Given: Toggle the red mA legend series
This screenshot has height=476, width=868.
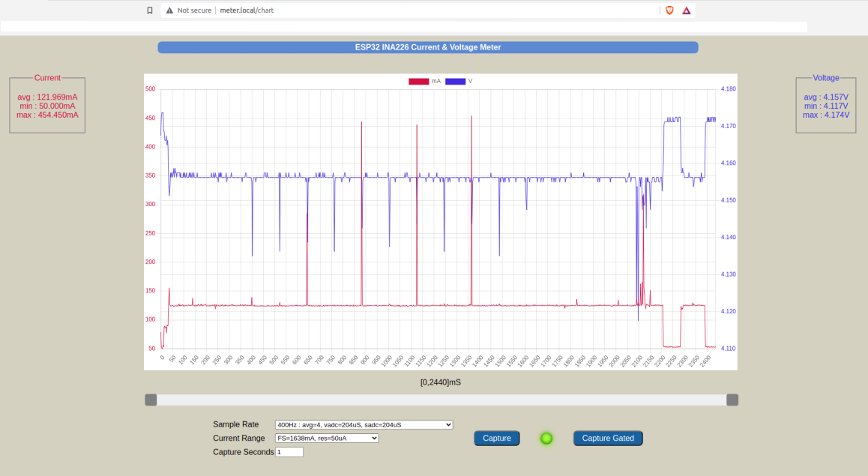Looking at the screenshot, I should (418, 82).
